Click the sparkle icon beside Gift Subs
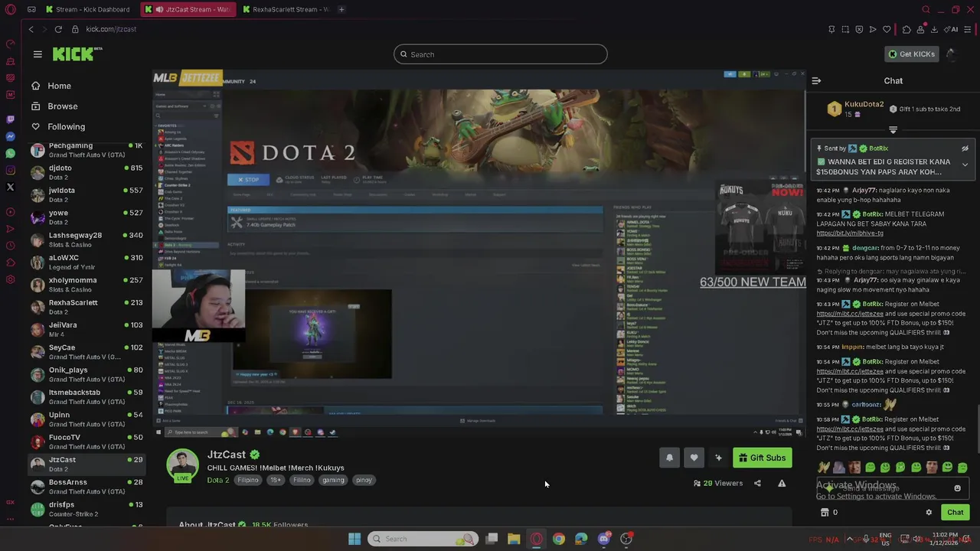Viewport: 980px width, 551px height. click(718, 458)
